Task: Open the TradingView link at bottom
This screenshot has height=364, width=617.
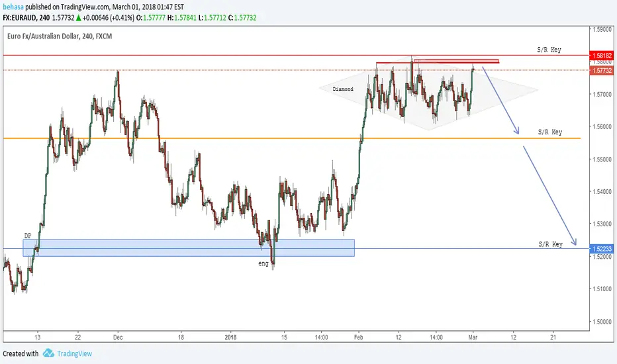Action: pos(74,353)
